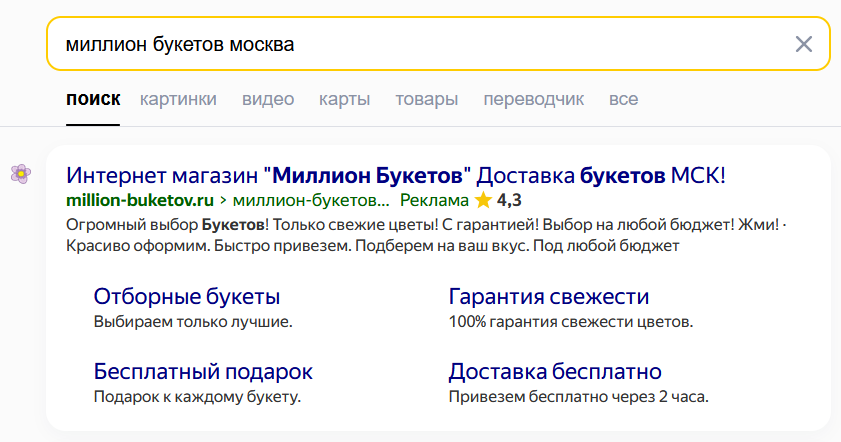The width and height of the screenshot is (841, 442).
Task: Click the text 'Подарок к каждому букету.'
Action: click(197, 397)
